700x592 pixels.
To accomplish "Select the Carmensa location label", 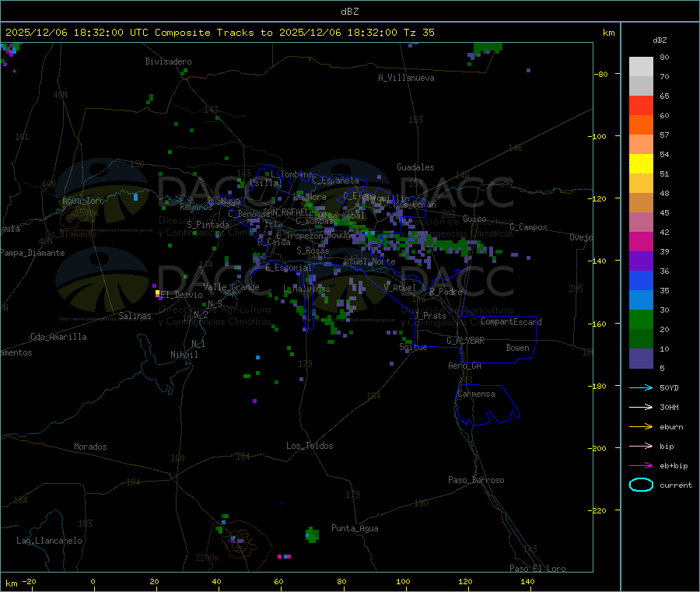I will (x=476, y=394).
